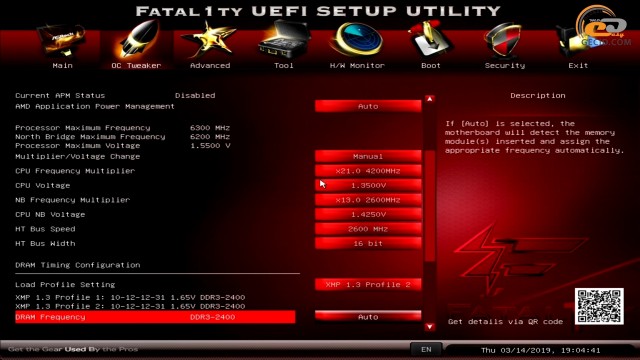This screenshot has width=640, height=360.
Task: Click Get details via QR code text
Action: coord(505,322)
